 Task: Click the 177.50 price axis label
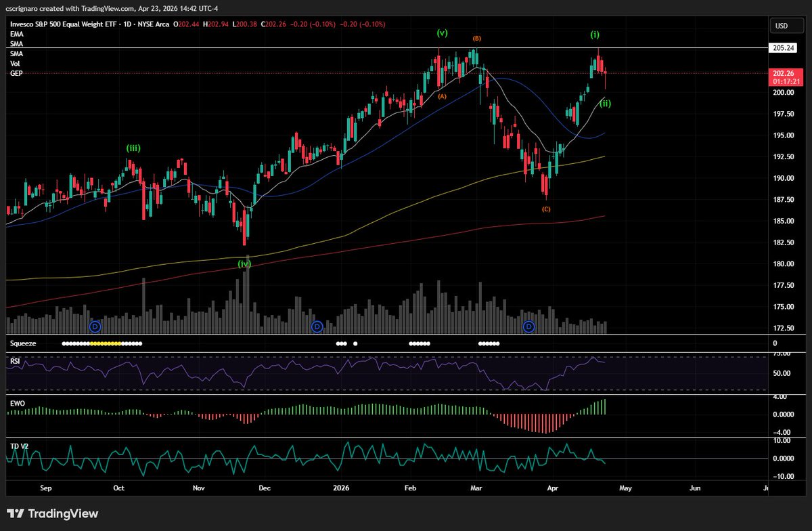pos(785,286)
